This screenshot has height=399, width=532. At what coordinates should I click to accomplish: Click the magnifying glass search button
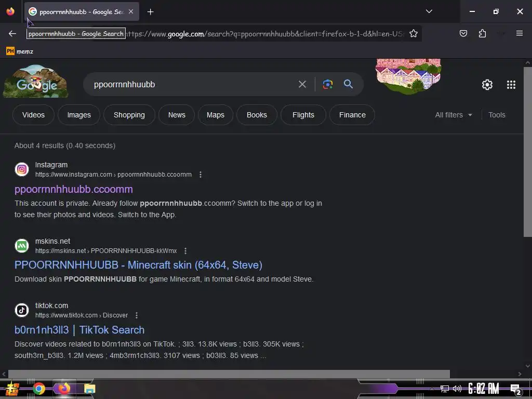[x=348, y=84]
